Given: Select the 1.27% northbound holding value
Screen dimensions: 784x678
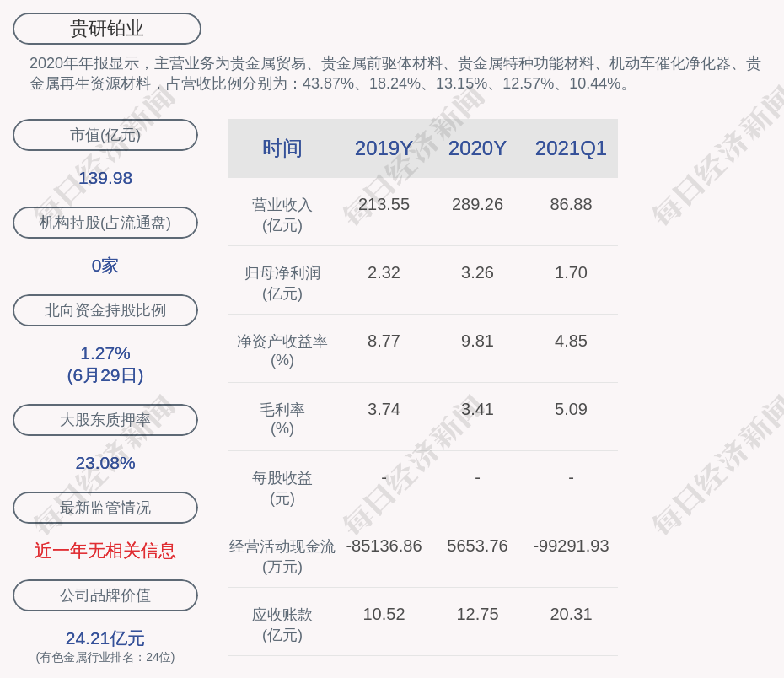Looking at the screenshot, I should [105, 353].
